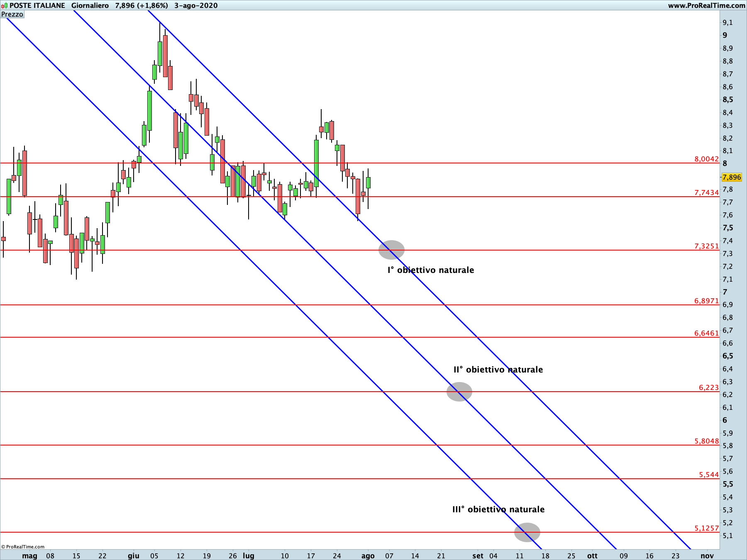Select the POSTE ITALIANE instrument title

[x=37, y=5]
